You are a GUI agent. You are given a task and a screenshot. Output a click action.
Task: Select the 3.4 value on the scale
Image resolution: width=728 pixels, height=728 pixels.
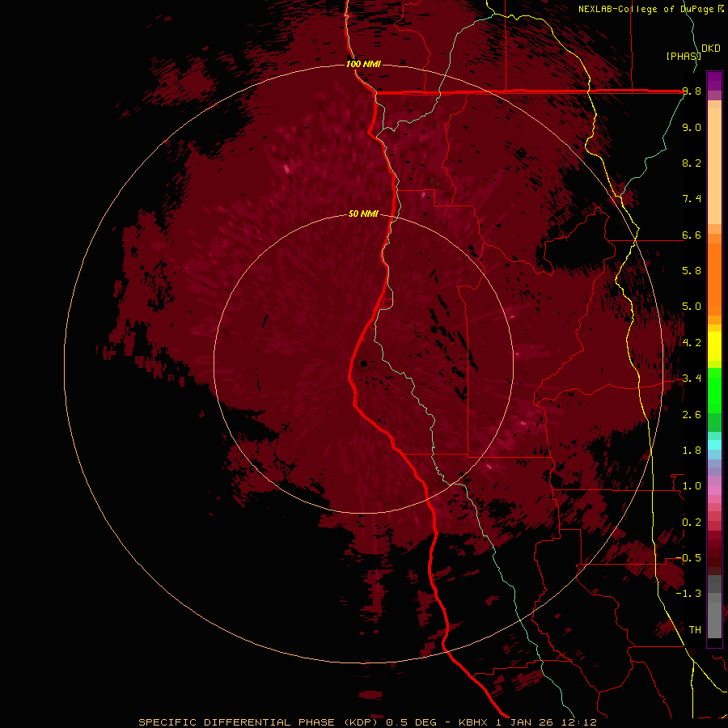692,379
